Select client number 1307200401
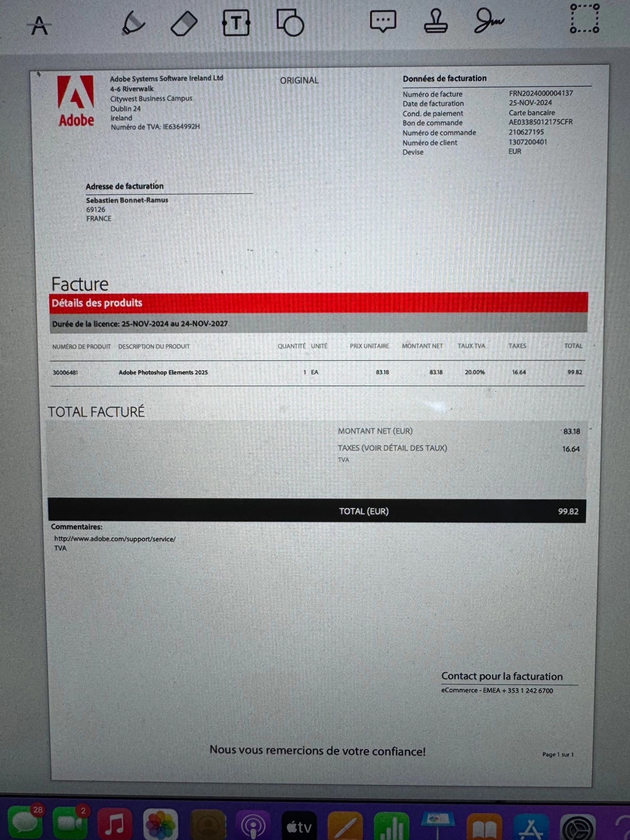 click(x=527, y=142)
